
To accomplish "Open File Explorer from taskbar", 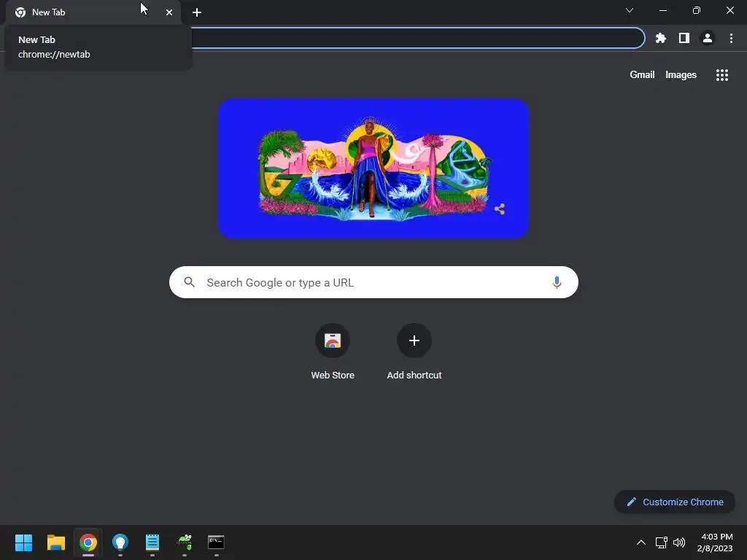I will point(55,542).
